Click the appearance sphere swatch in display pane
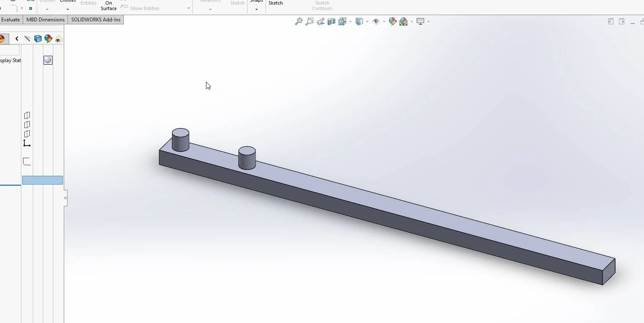644x323 pixels. (x=48, y=60)
